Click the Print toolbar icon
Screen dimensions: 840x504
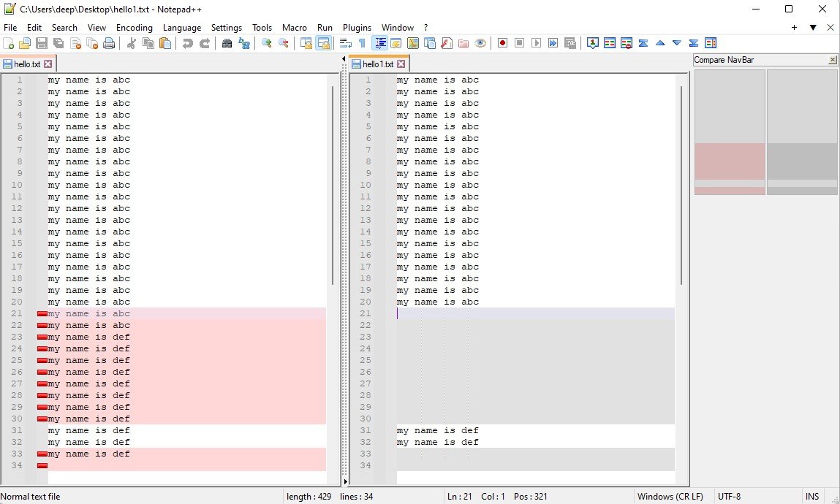[x=109, y=43]
